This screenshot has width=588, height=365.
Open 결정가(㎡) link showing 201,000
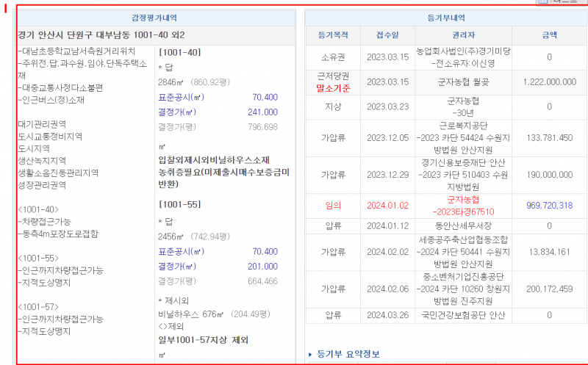(177, 266)
